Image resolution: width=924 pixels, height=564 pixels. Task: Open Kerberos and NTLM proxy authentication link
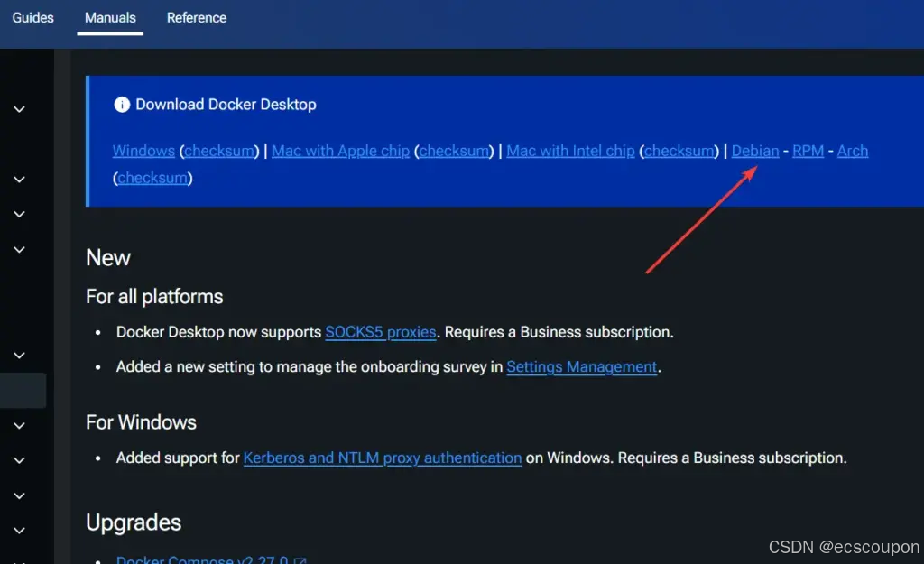(383, 458)
